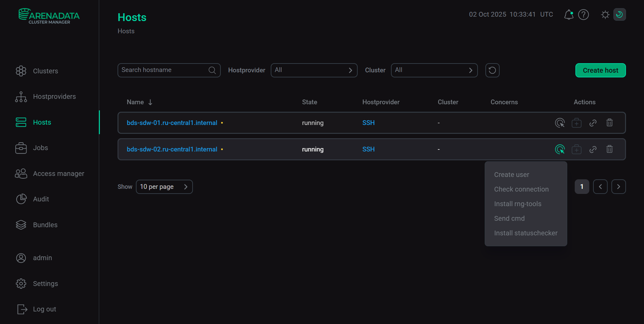
Task: Toggle Name column sort direction
Action: (150, 102)
